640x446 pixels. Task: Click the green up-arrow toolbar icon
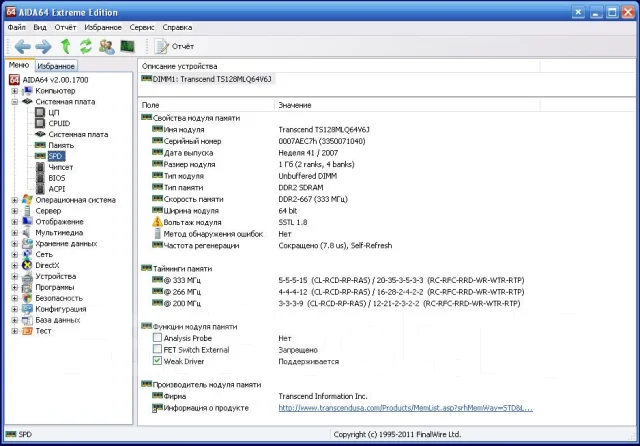click(x=65, y=46)
